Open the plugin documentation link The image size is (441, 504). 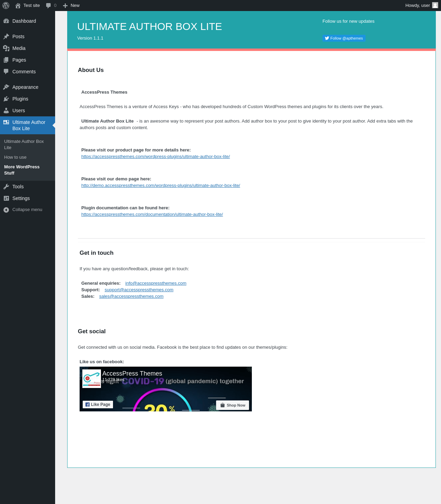tap(152, 214)
